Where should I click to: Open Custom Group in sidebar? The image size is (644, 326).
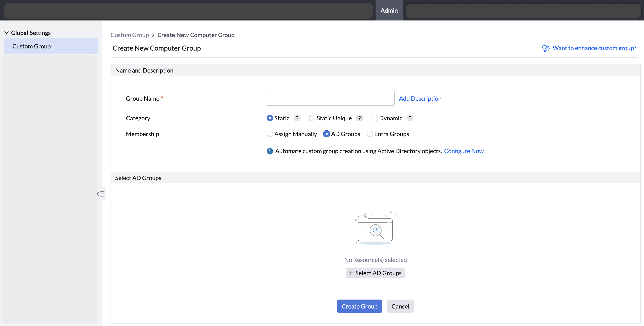point(32,46)
